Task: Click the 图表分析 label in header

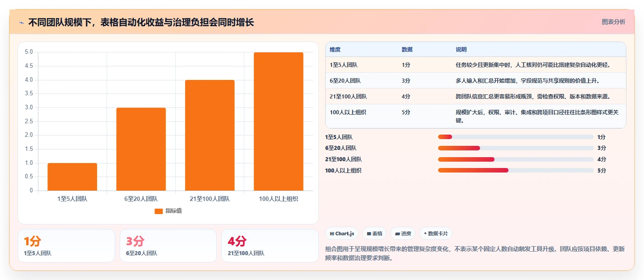Action: (x=613, y=22)
